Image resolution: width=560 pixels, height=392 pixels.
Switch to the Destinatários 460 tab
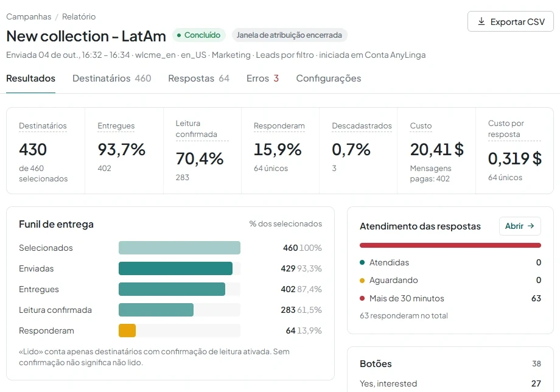coord(112,79)
